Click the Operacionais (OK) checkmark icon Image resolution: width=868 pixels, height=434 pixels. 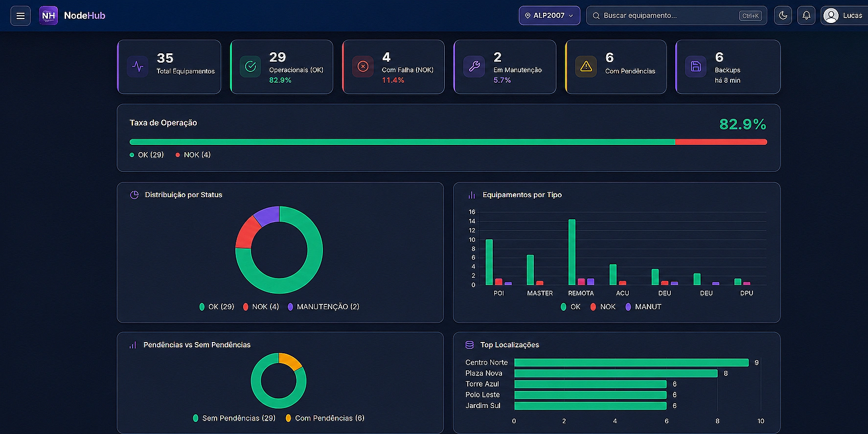click(251, 67)
